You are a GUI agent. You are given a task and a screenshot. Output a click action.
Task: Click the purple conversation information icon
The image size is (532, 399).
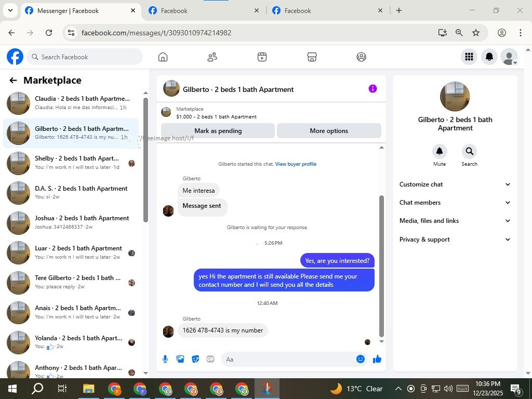373,88
